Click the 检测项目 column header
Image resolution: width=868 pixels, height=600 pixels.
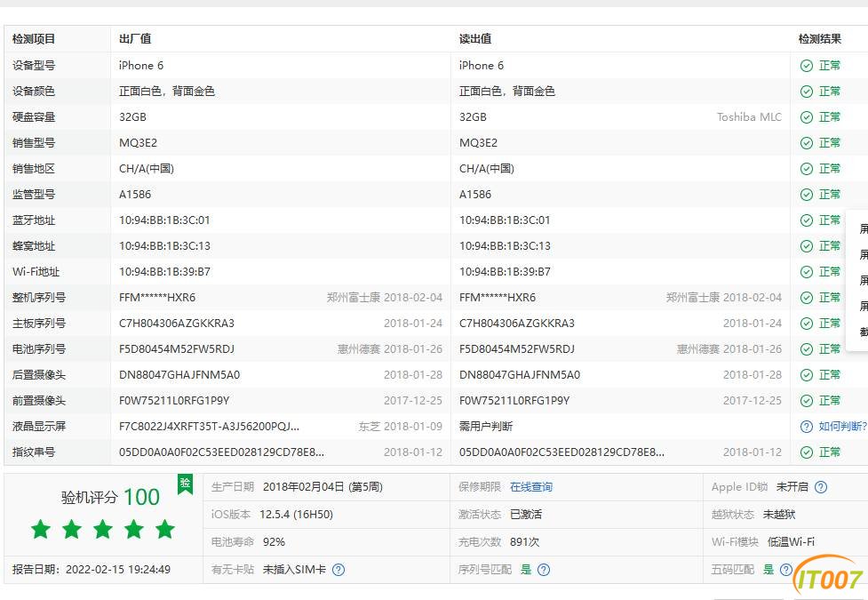tap(34, 39)
